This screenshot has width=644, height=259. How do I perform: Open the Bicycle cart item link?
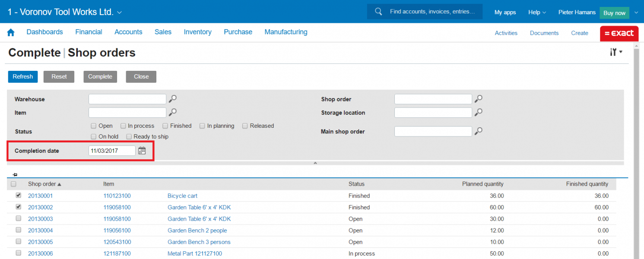[x=182, y=196]
